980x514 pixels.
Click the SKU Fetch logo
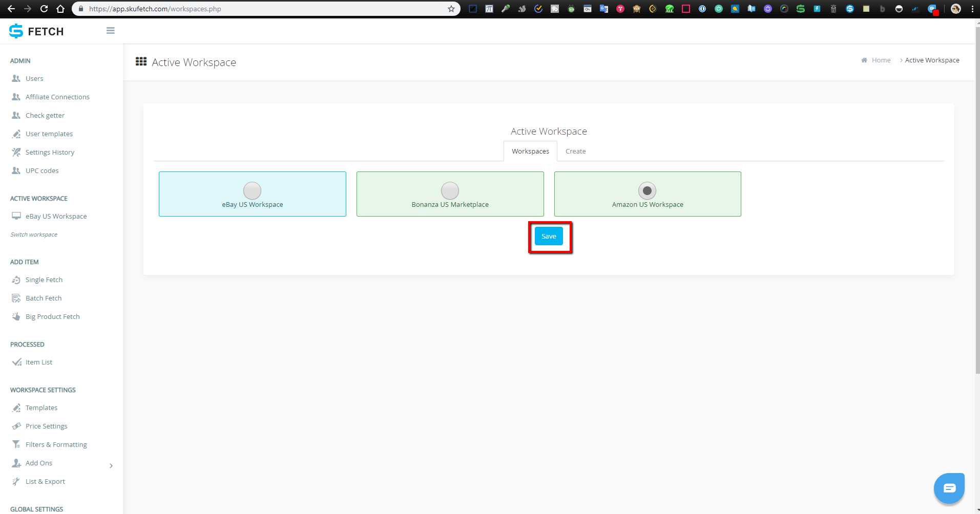click(36, 31)
